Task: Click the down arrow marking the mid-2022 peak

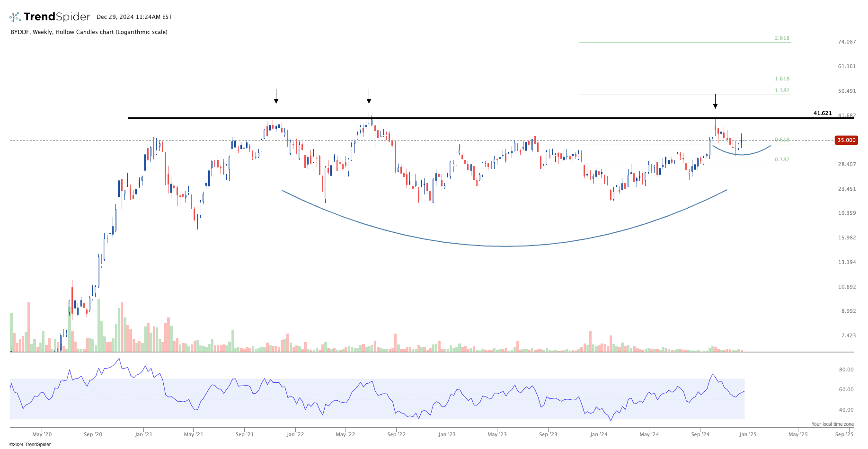Action: click(x=369, y=97)
